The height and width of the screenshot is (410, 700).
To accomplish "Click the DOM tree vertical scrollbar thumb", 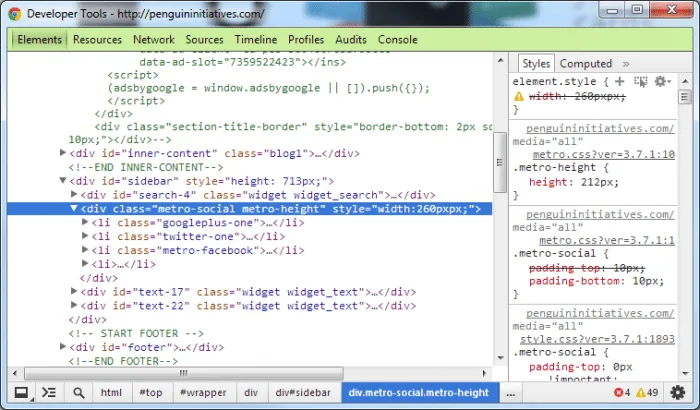I will [500, 162].
